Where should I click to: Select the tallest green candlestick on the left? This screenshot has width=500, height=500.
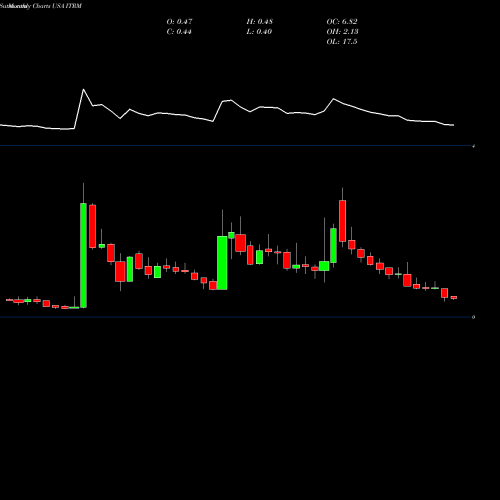83,255
